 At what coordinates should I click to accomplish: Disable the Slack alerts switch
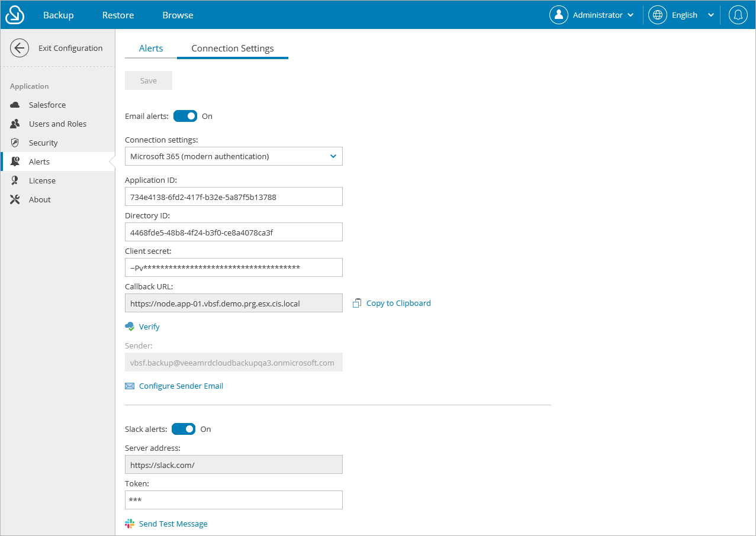(x=184, y=429)
